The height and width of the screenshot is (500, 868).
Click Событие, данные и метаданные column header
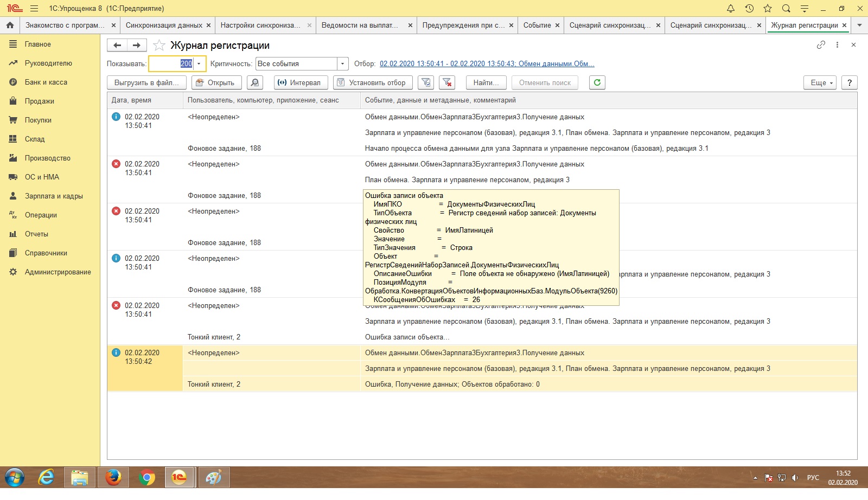[x=609, y=100]
